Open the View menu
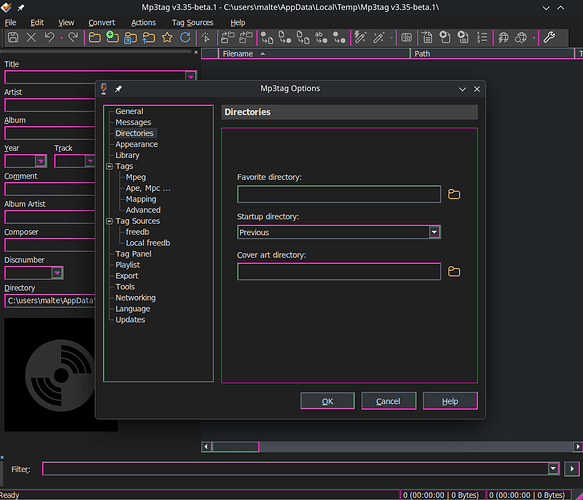The width and height of the screenshot is (583, 500). pyautogui.click(x=66, y=23)
